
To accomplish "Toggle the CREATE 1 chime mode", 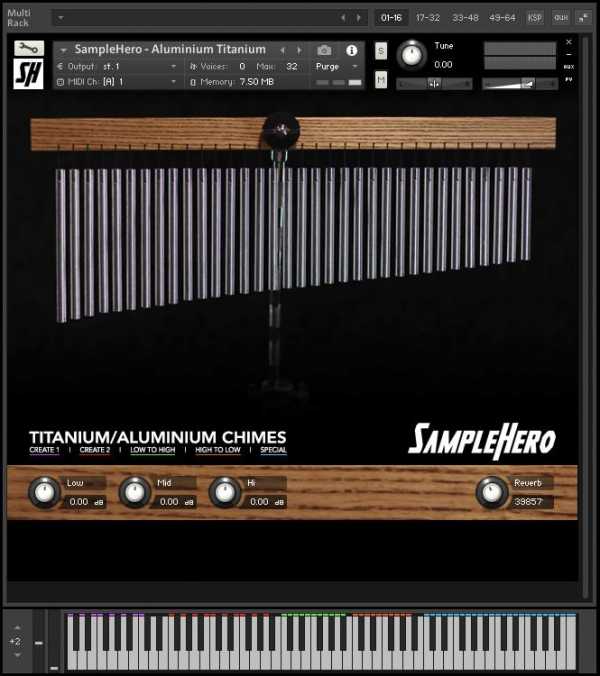I will (x=44, y=451).
